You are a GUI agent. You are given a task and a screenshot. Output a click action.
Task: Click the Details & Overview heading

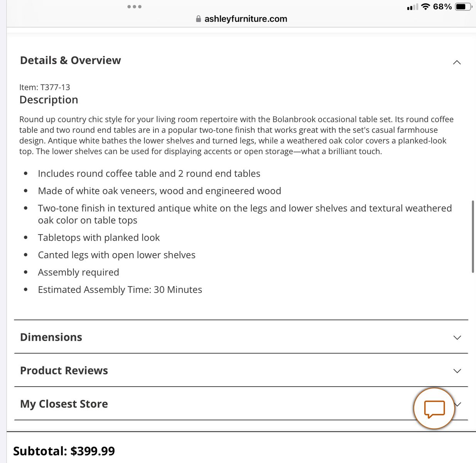click(x=70, y=60)
